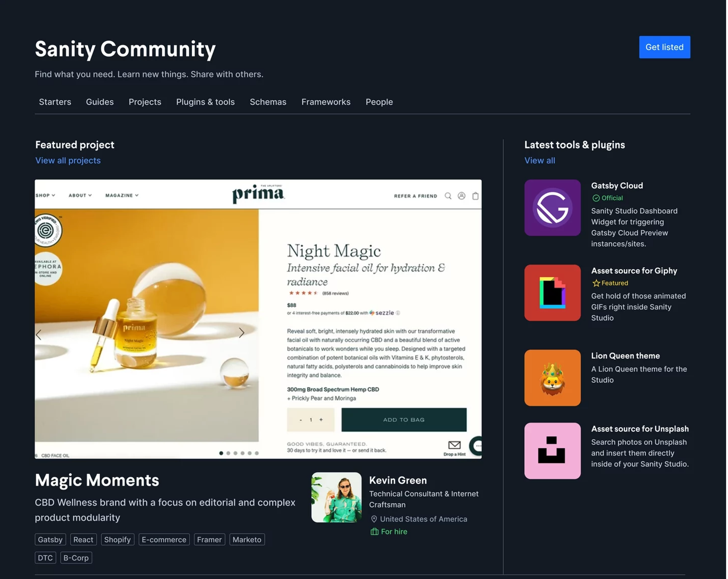Expand the SHOP dropdown menu
728x579 pixels.
pyautogui.click(x=45, y=195)
